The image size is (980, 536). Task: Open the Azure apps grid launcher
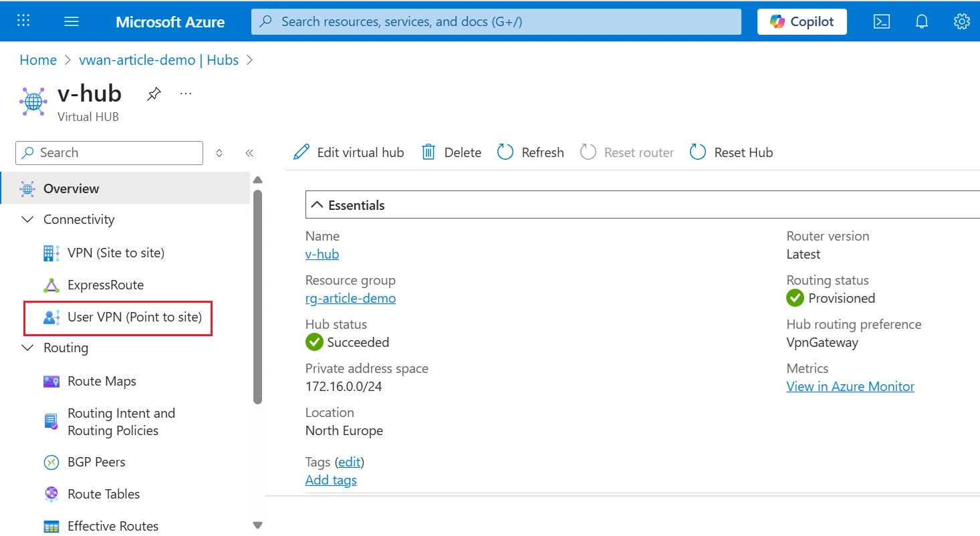click(23, 21)
